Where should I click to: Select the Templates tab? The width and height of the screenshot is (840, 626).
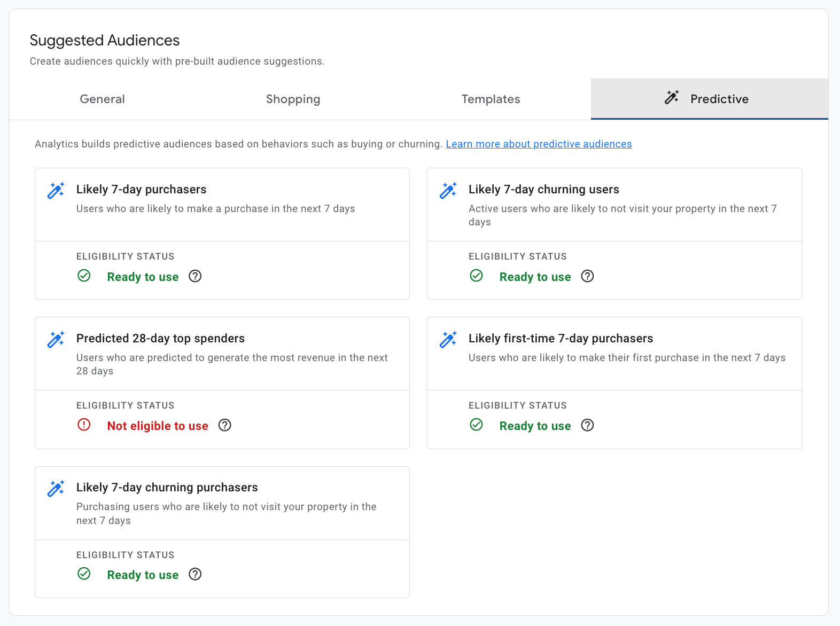(x=491, y=99)
